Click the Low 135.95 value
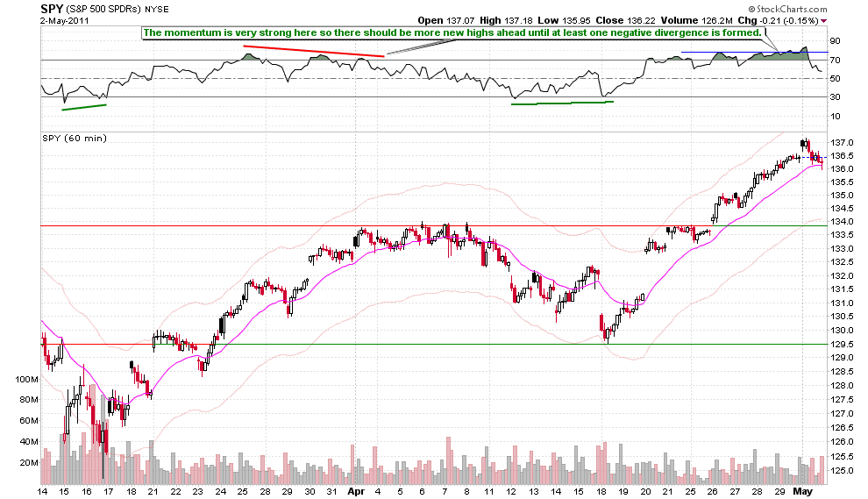 tap(564, 20)
